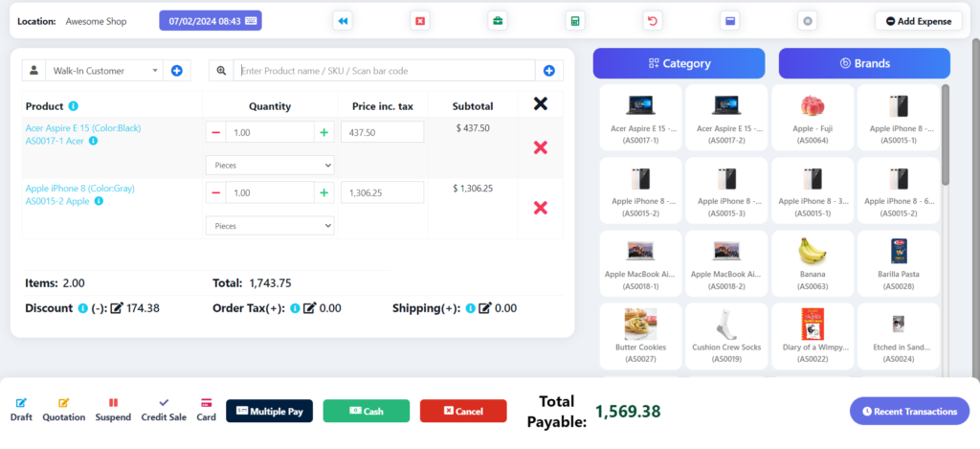
Task: Add new customer with plus icon
Action: [176, 70]
